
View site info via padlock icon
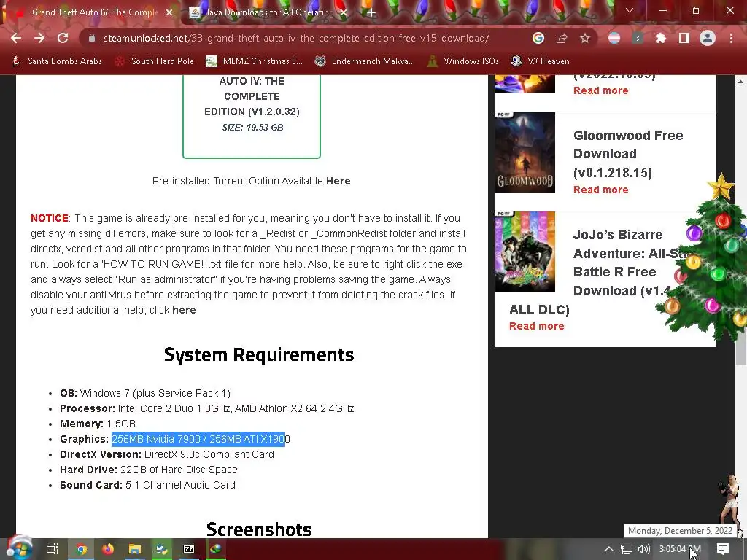pyautogui.click(x=92, y=38)
